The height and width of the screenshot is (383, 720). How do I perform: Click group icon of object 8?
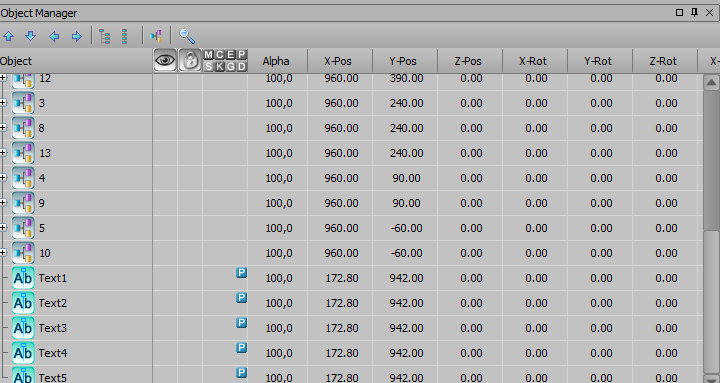point(23,128)
